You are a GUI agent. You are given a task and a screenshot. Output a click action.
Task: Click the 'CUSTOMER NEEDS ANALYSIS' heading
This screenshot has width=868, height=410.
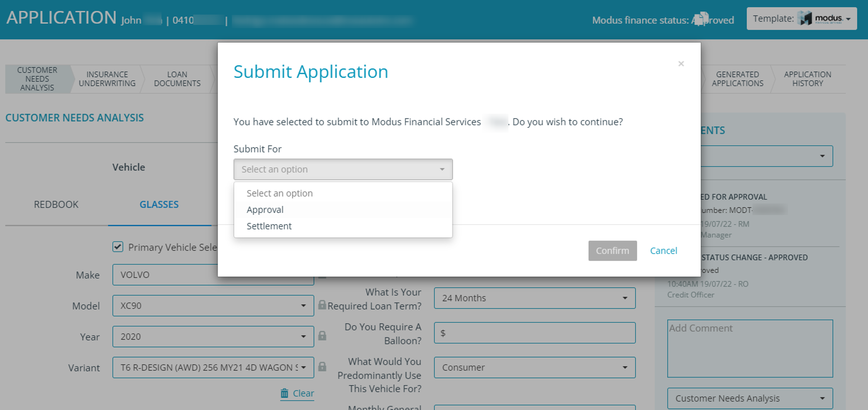74,118
